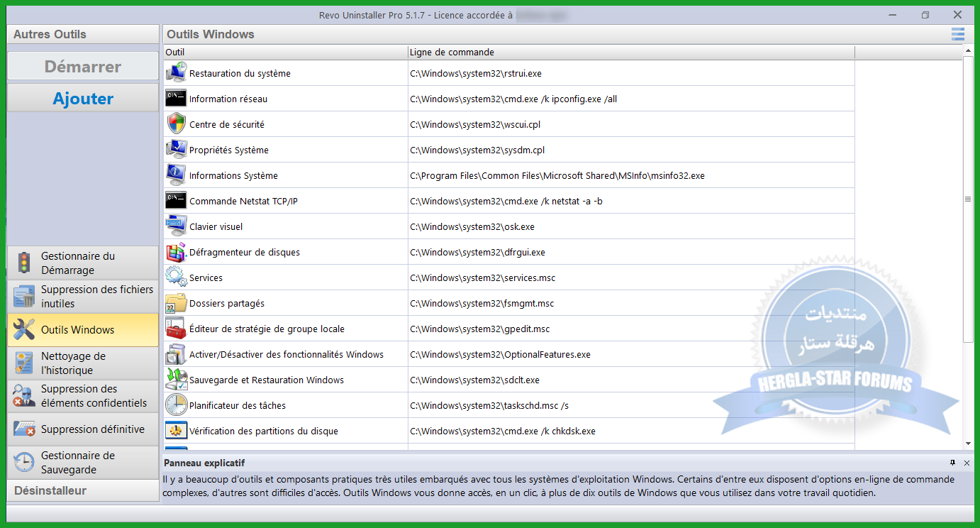Sort by the Outil column header

[285, 53]
